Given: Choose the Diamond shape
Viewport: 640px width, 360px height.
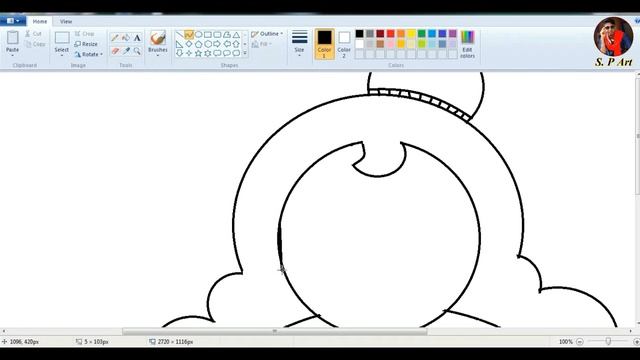Looking at the screenshot, I should point(189,44).
